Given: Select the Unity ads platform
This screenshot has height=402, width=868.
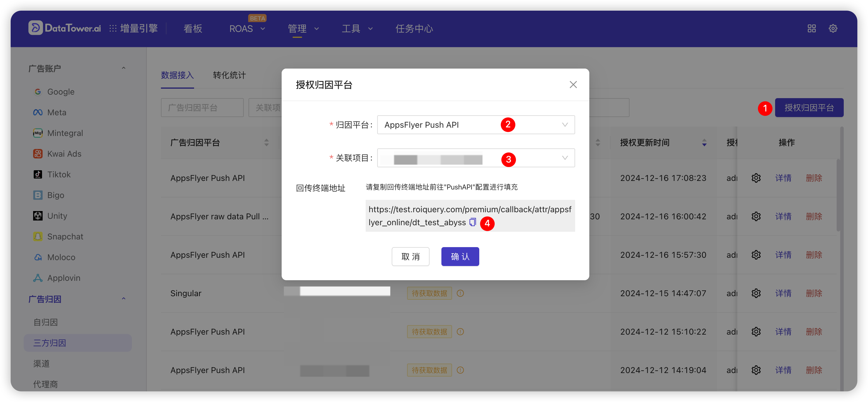Looking at the screenshot, I should (x=57, y=216).
